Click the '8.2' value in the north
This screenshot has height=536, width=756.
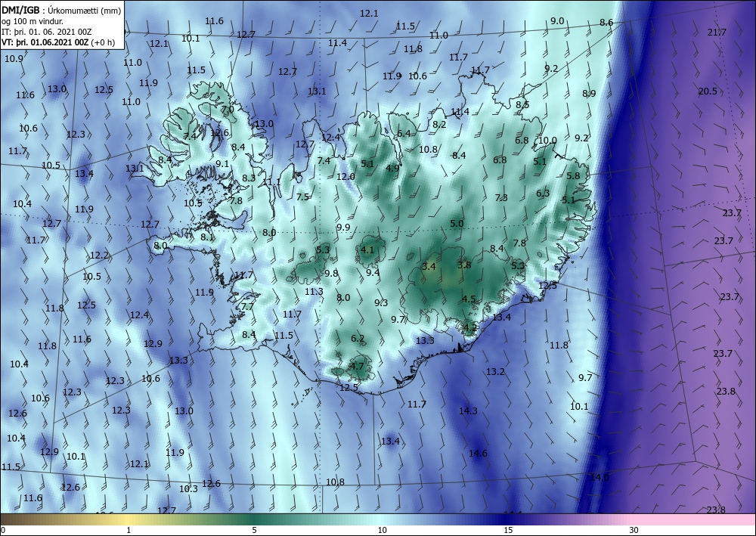439,124
